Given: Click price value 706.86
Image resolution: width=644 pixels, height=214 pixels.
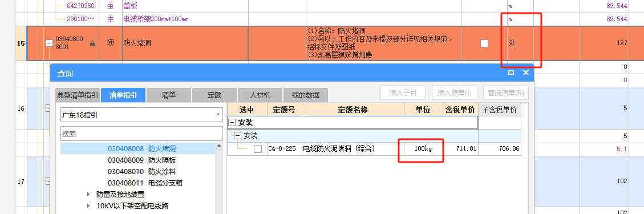Looking at the screenshot, I should (x=509, y=149).
